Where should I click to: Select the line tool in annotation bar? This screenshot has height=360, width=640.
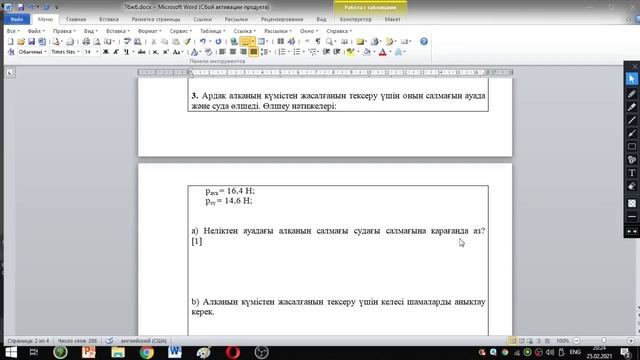632,120
